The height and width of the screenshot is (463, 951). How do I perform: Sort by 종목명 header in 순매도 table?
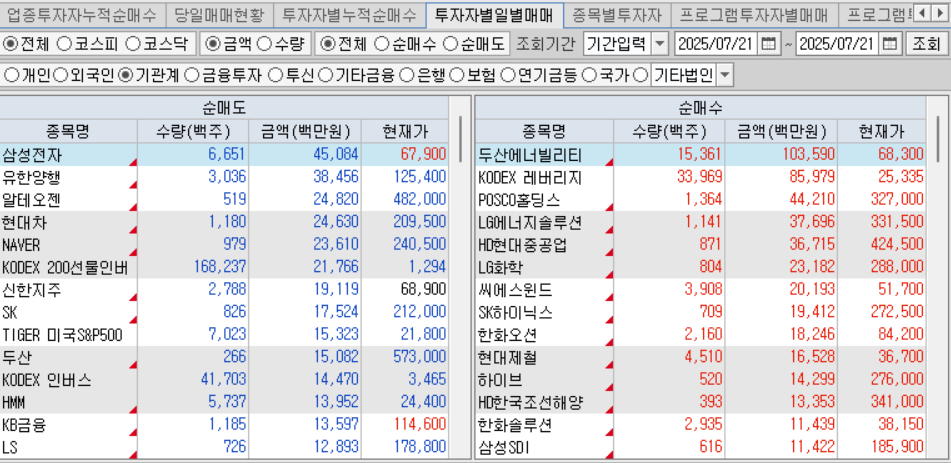[x=68, y=131]
